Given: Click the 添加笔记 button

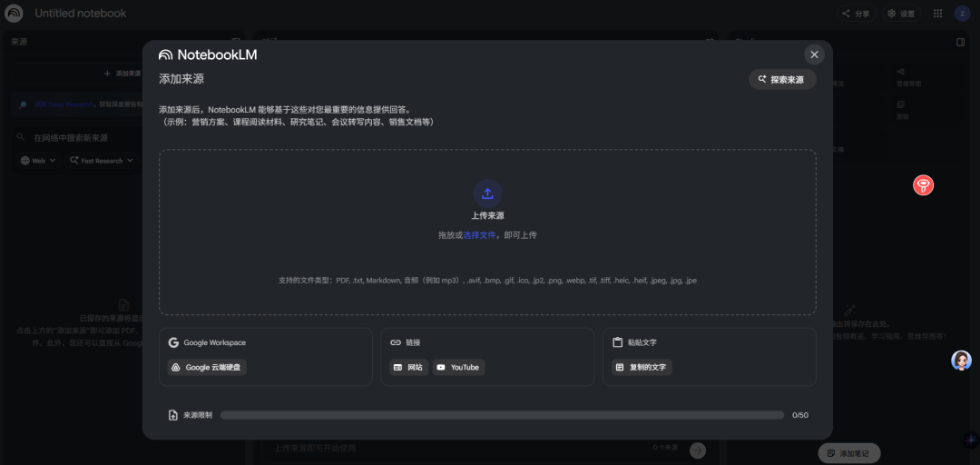Looking at the screenshot, I should point(848,452).
